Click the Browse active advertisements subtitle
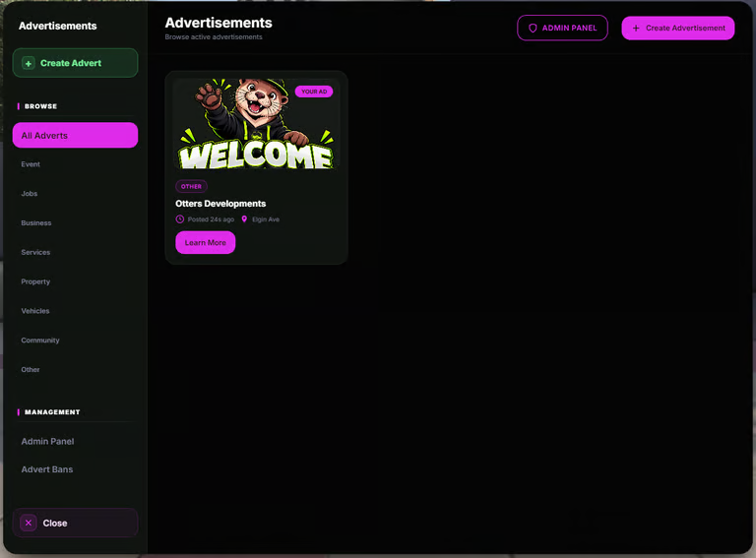This screenshot has height=558, width=756. tap(214, 37)
